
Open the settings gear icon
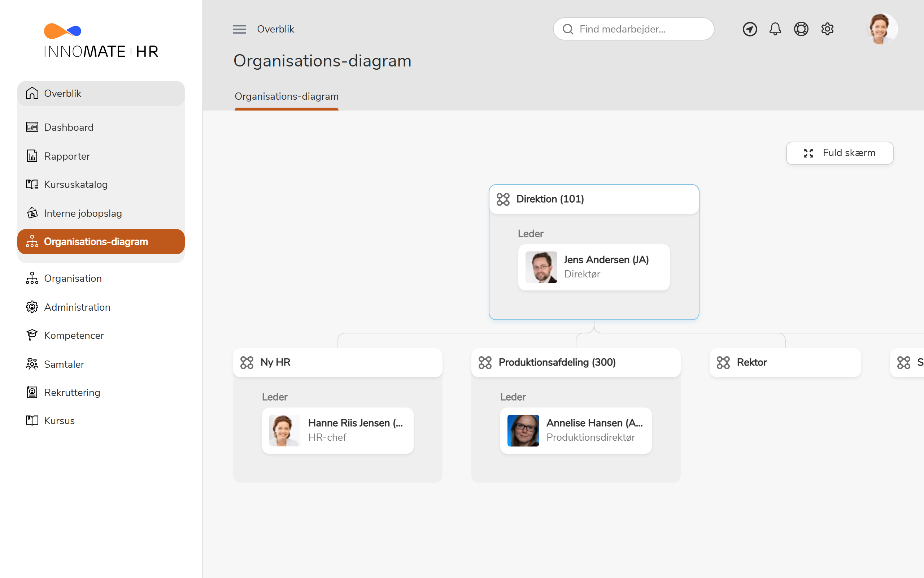[x=827, y=29]
